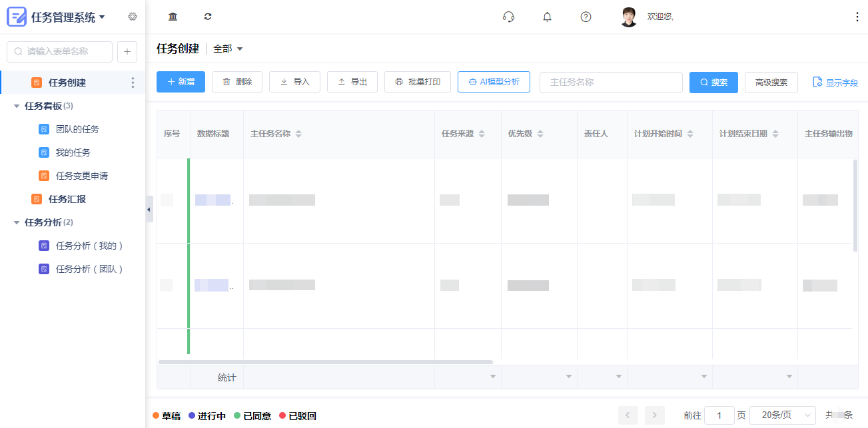Sort by 计划开始时间 column arrows
Viewport: 868px width, 428px height.
(690, 134)
